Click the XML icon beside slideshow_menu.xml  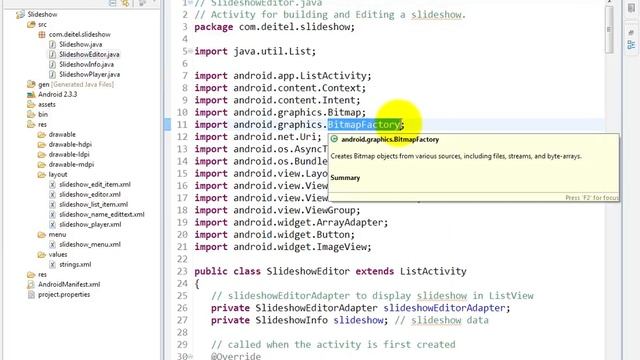(x=52, y=244)
